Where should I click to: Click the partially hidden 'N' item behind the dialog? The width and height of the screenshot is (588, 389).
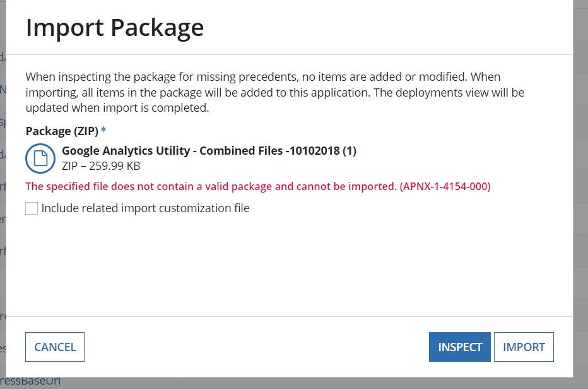[x=3, y=90]
